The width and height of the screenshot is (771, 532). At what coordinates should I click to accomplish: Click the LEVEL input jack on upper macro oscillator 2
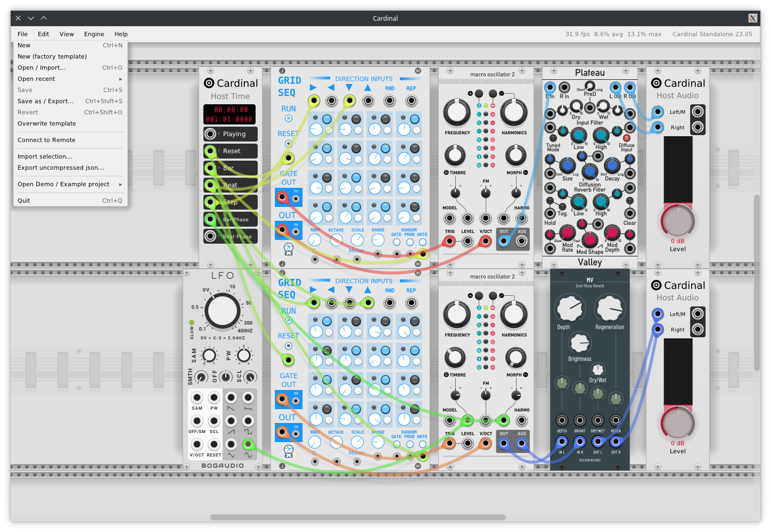[467, 242]
